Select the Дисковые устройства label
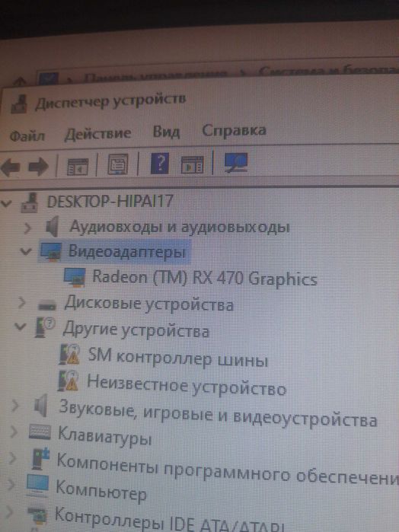The image size is (399, 532). (x=149, y=303)
